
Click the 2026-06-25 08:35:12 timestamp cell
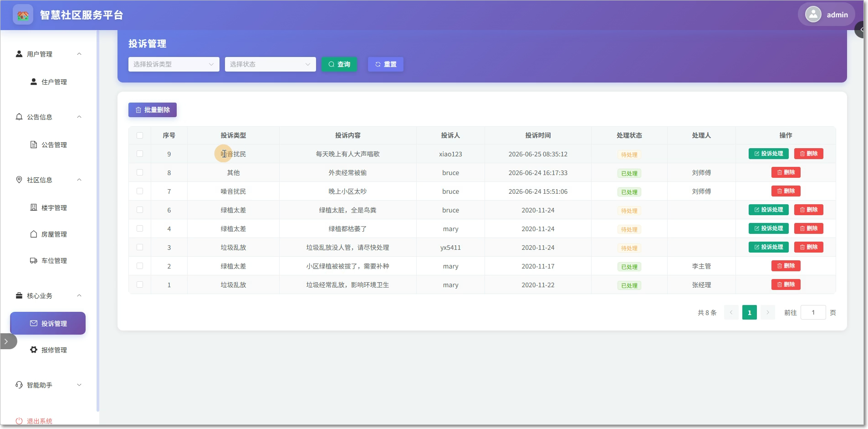pyautogui.click(x=538, y=154)
